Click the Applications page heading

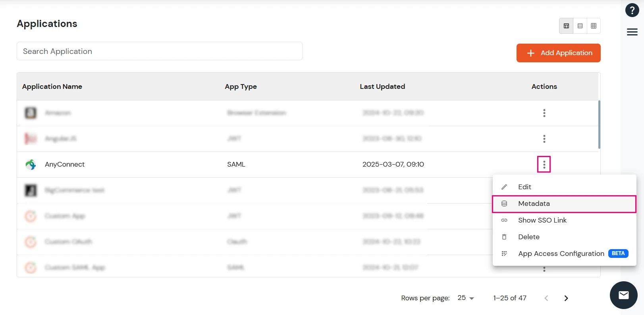tap(47, 24)
